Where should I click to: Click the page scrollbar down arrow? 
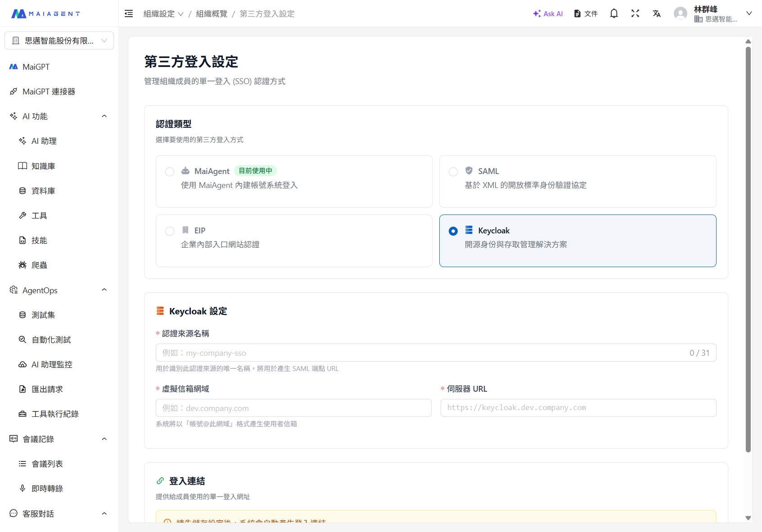click(748, 518)
